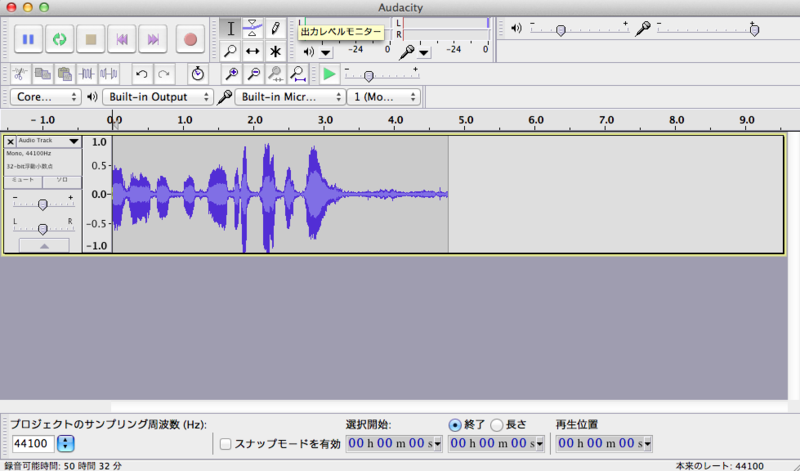The image size is (800, 471).
Task: Click the 44100 sampling rate field
Action: tap(33, 443)
